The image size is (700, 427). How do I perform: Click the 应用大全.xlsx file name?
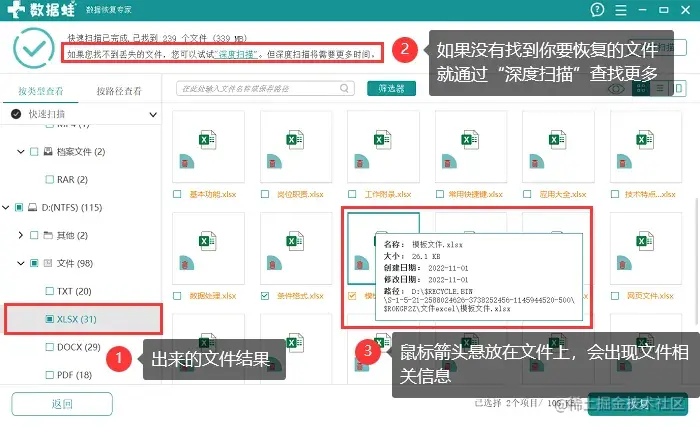[563, 194]
